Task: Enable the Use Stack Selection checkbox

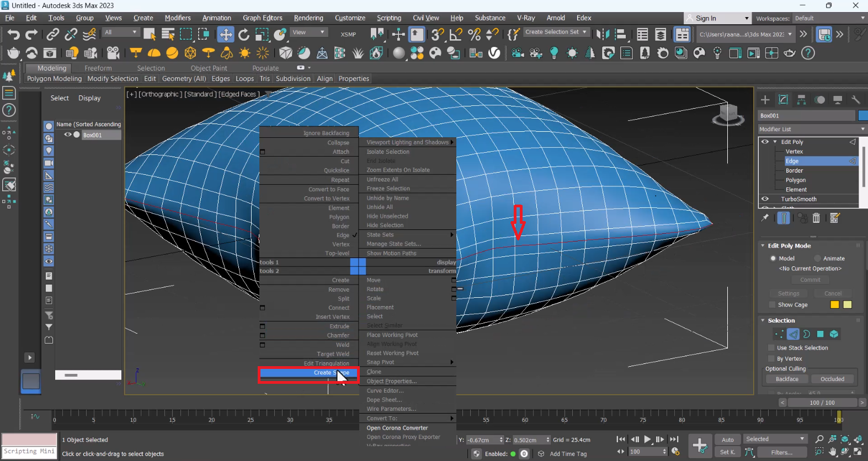Action: (771, 348)
